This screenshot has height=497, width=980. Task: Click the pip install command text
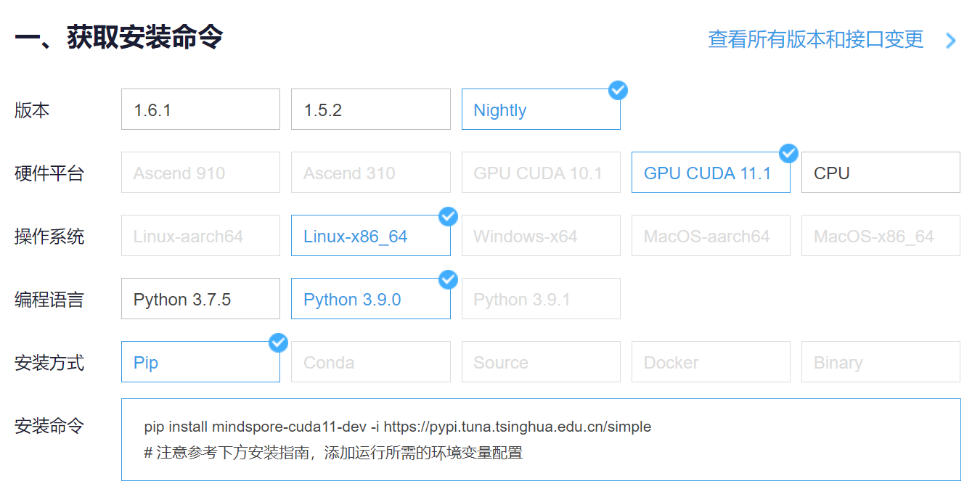click(x=397, y=427)
